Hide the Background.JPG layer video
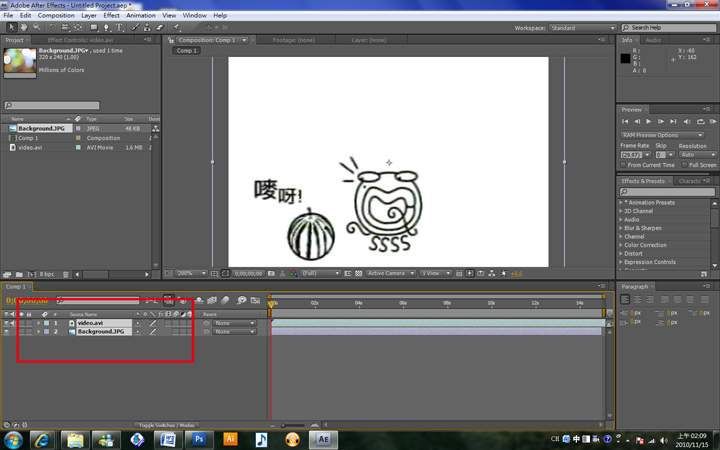The height and width of the screenshot is (450, 720). 6,332
